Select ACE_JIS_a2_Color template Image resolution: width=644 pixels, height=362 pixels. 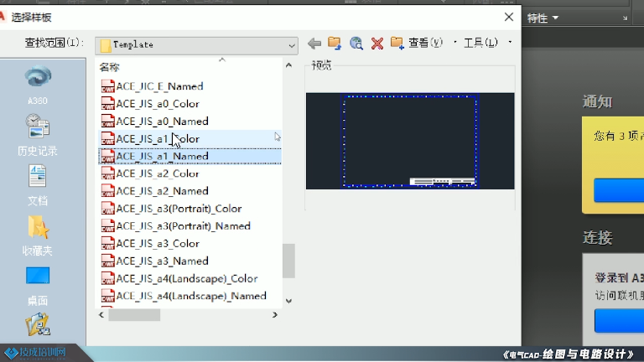(x=158, y=173)
